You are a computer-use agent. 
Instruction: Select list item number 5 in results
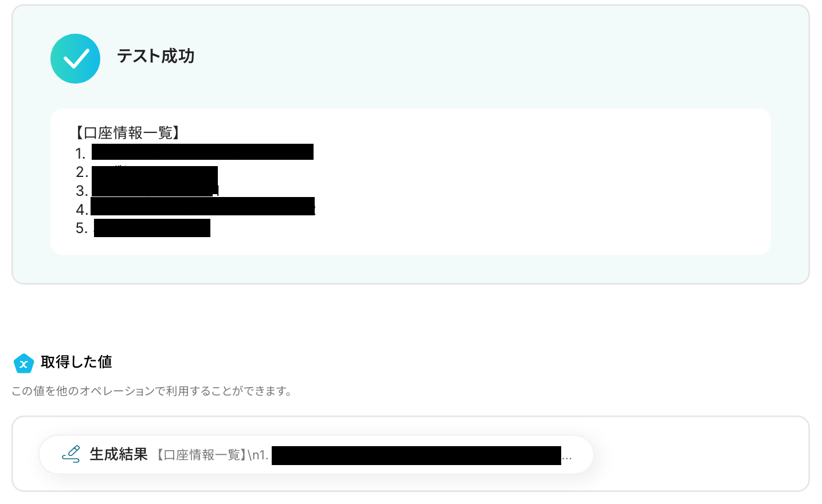pos(143,228)
